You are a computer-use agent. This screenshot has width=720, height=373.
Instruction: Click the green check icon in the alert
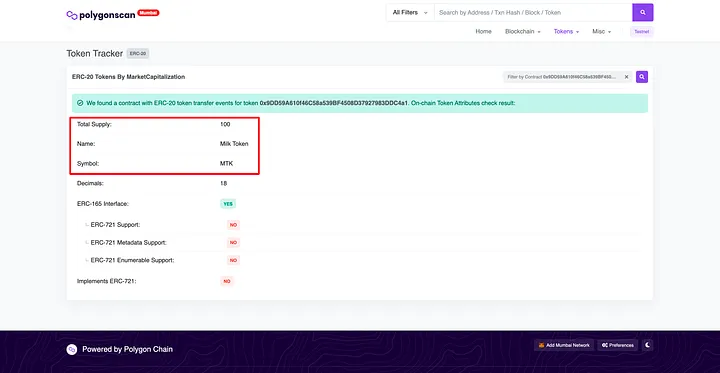point(80,103)
